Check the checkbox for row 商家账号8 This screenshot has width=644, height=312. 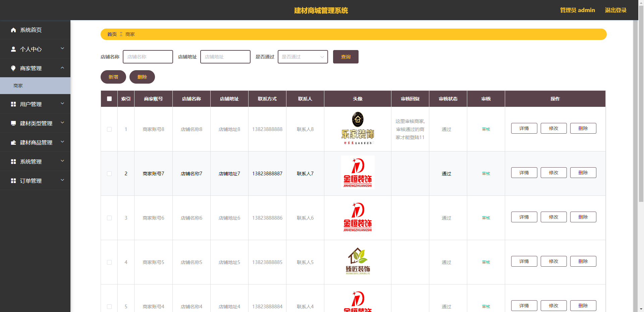pos(109,129)
